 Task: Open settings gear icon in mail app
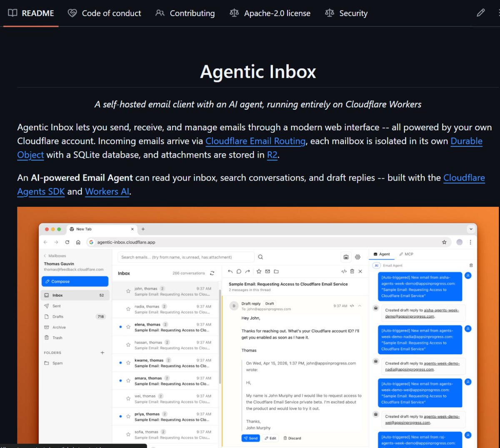tap(357, 257)
